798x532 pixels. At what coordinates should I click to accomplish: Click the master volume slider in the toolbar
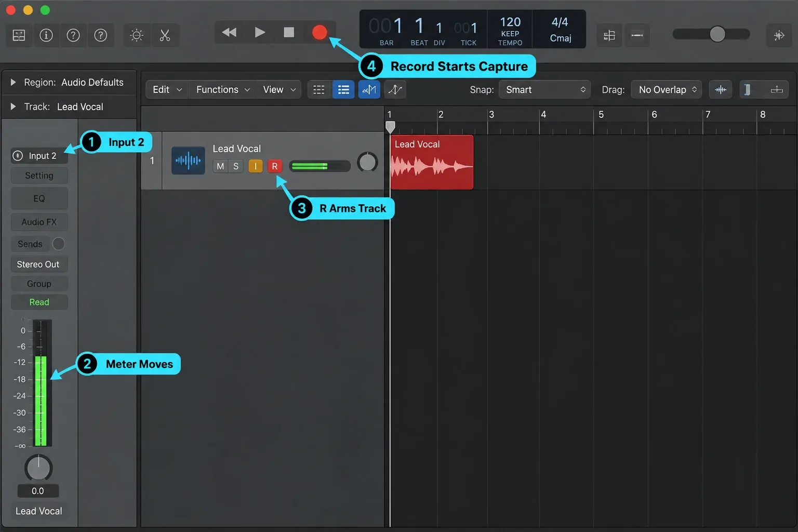711,34
